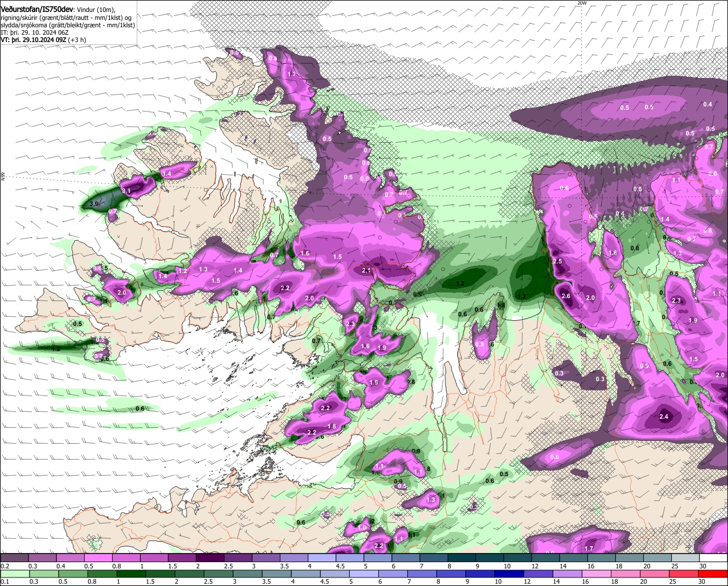
Task: Pick upper legend swatch labeled 0.8
Action: click(x=126, y=558)
